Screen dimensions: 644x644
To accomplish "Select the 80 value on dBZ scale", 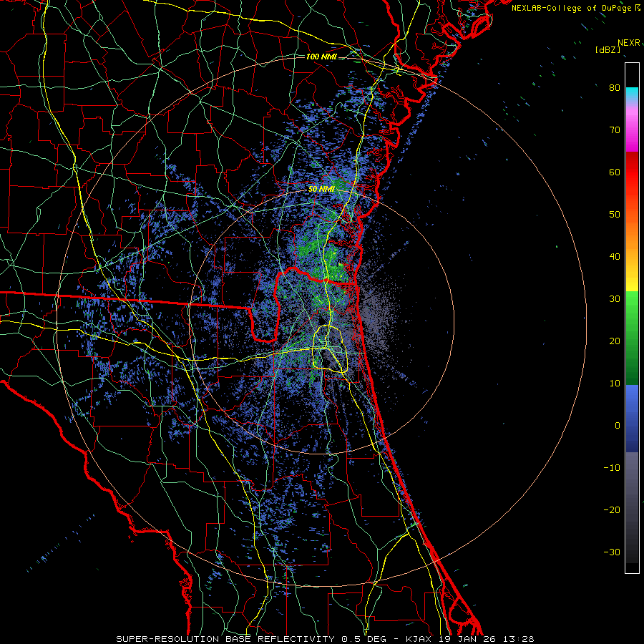I will [615, 88].
